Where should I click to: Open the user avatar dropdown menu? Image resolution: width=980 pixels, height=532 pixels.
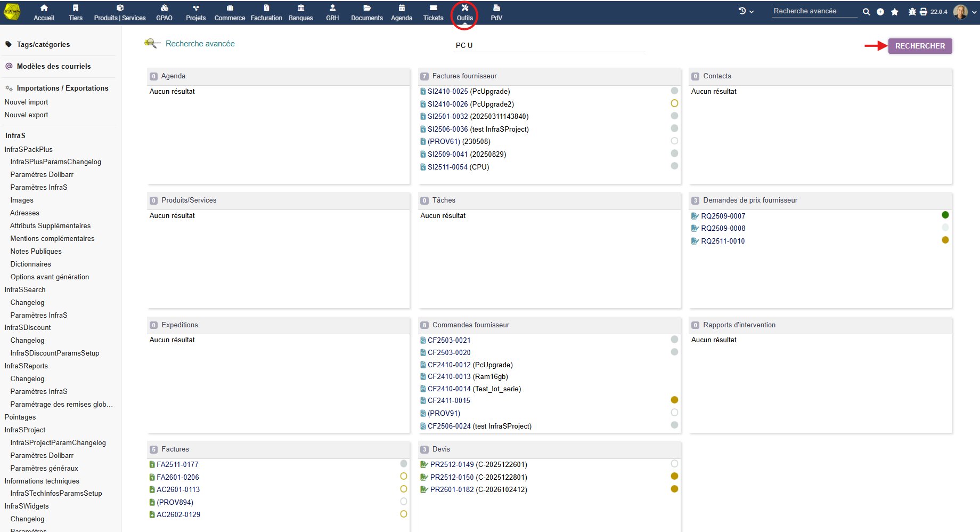pyautogui.click(x=965, y=12)
